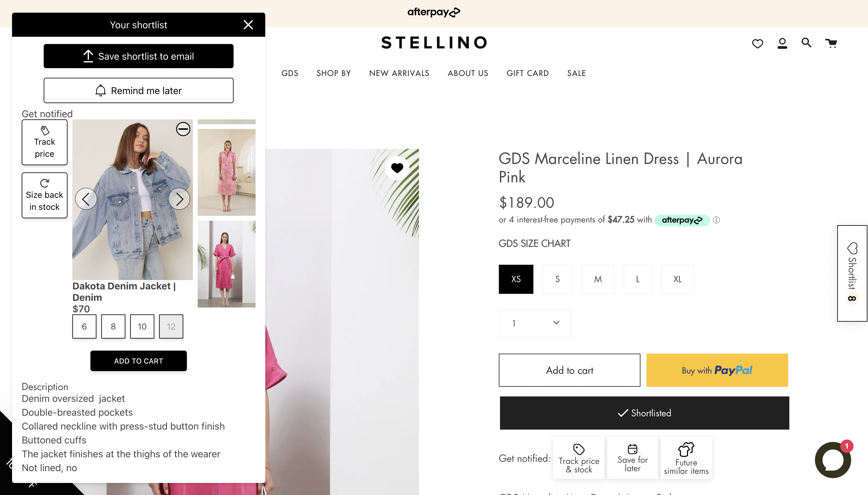This screenshot has width=868, height=495.
Task: Open the account profile icon
Action: [782, 43]
